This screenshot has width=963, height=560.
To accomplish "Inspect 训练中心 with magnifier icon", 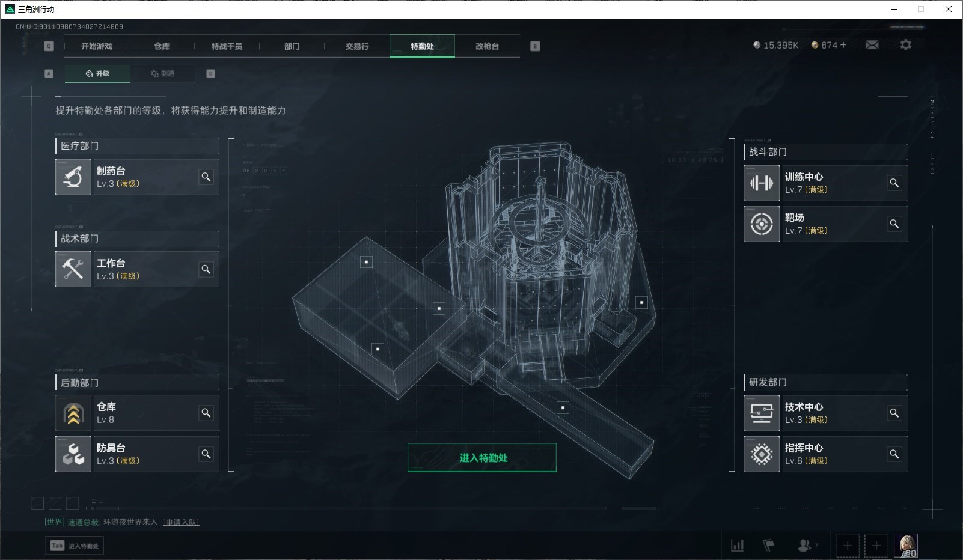I will pyautogui.click(x=894, y=183).
